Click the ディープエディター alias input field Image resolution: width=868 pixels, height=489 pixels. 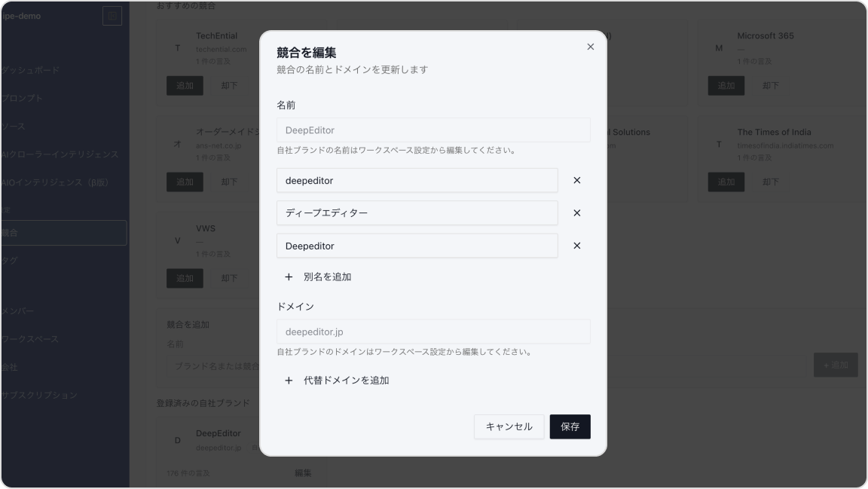[417, 212]
